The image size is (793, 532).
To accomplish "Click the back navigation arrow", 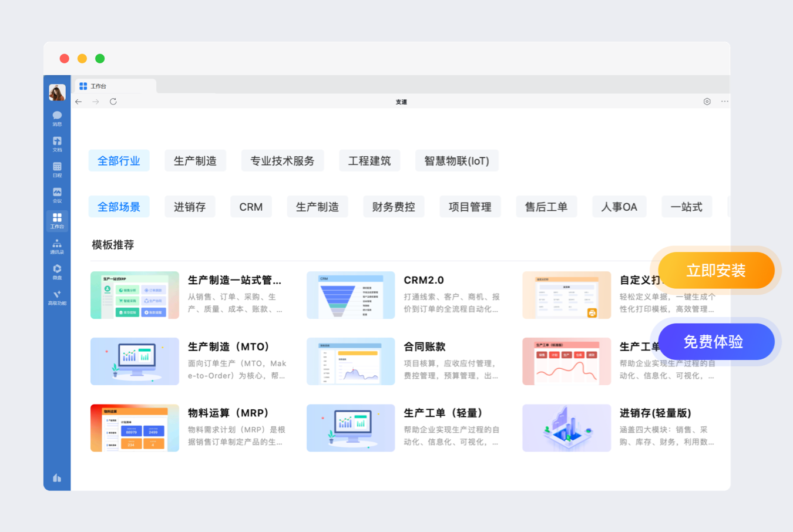I will coord(79,102).
